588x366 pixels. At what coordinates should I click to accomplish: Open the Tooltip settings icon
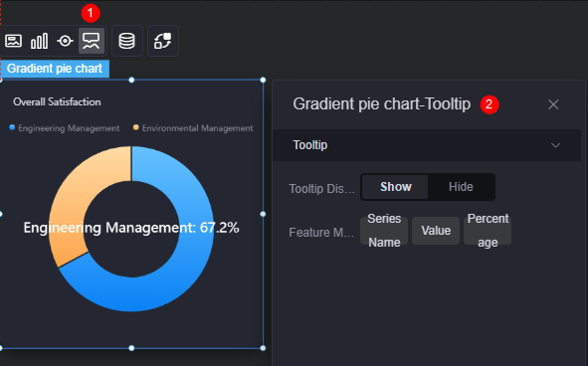click(92, 41)
